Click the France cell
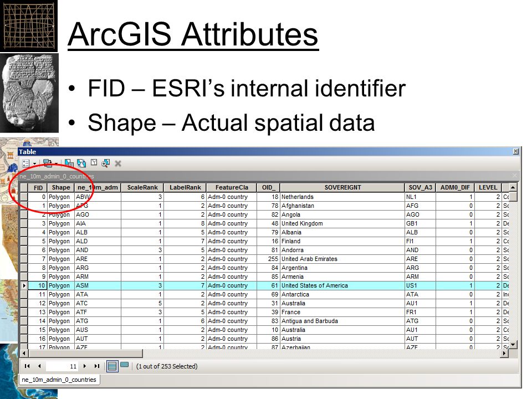The image size is (532, 399). click(x=342, y=312)
